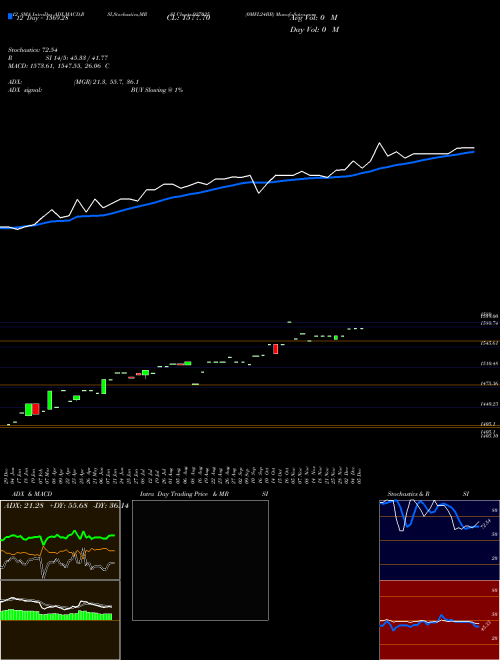Click the '(MGR) 21.3, 55.7, 36.1' ADX values
The width and height of the screenshot is (500, 660).
point(106,82)
